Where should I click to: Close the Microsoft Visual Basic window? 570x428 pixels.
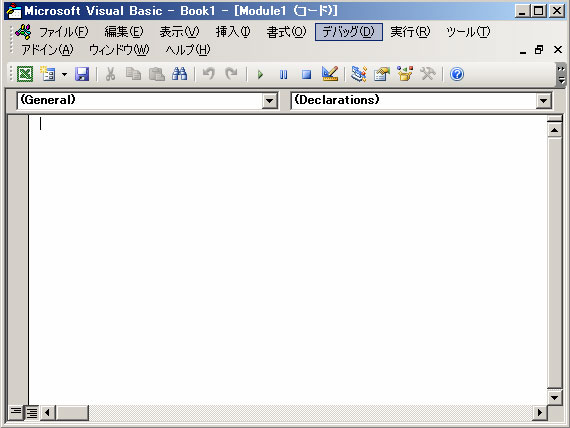coord(557,11)
